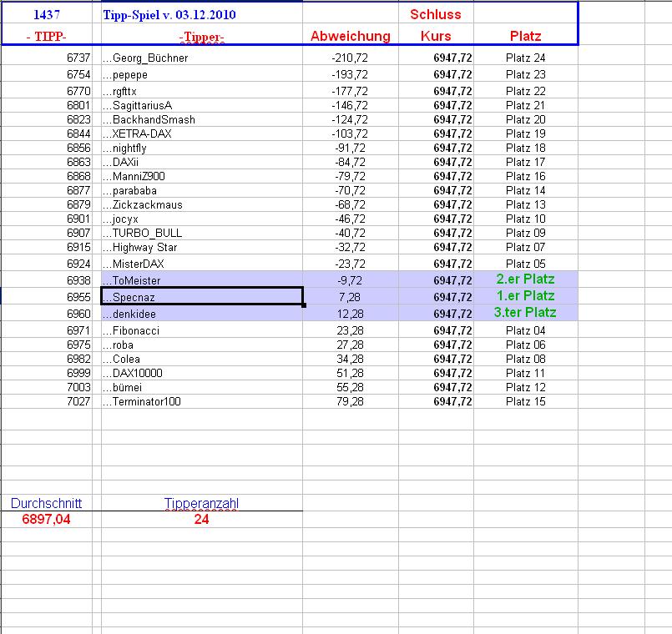Click the Platz 19 cell
The image size is (672, 634).
click(x=525, y=133)
